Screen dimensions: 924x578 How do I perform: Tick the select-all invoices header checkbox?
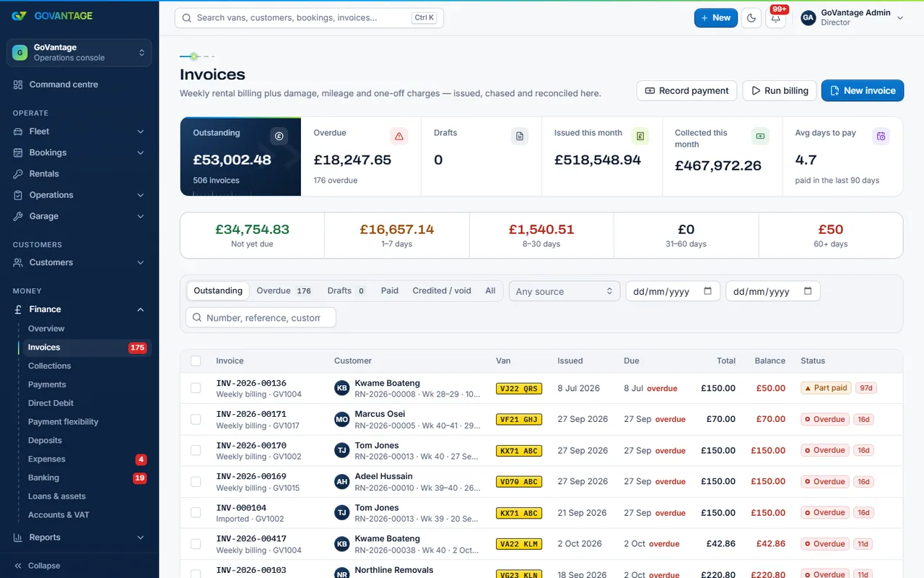pyautogui.click(x=196, y=361)
